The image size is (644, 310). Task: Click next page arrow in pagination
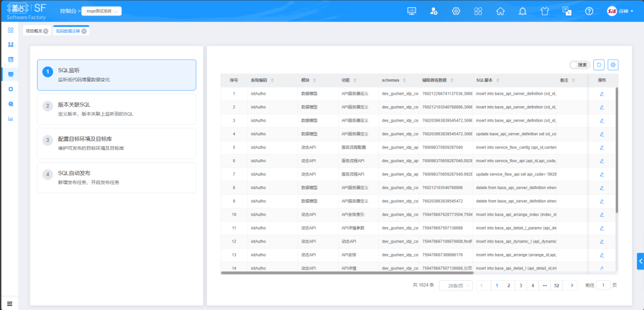(572, 286)
